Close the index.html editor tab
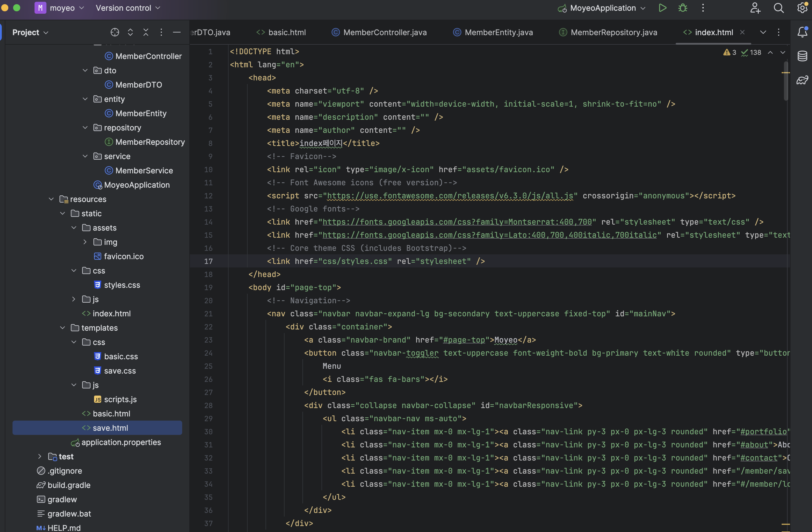This screenshot has height=532, width=812. (x=742, y=32)
